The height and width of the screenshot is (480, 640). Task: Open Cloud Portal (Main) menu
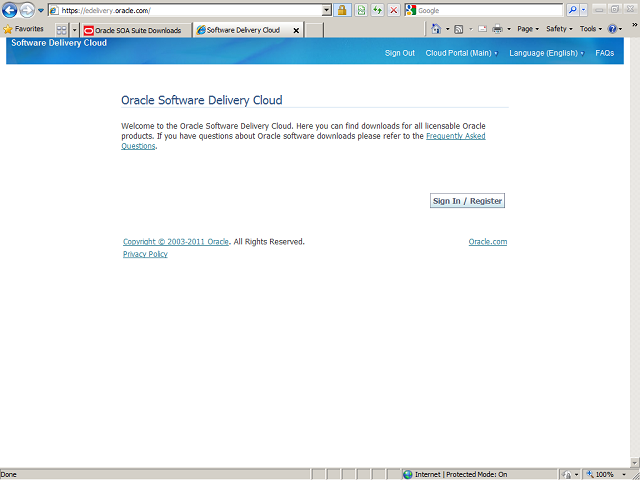[461, 53]
